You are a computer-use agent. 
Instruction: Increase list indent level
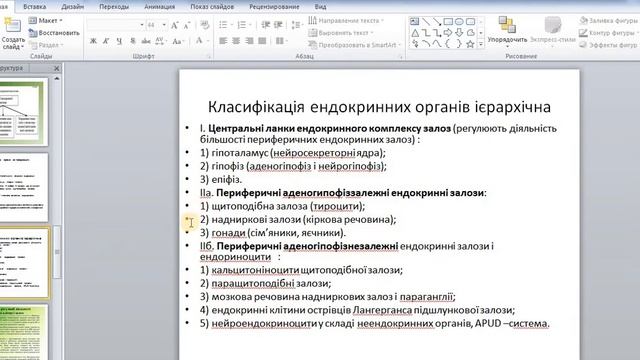tap(278, 25)
